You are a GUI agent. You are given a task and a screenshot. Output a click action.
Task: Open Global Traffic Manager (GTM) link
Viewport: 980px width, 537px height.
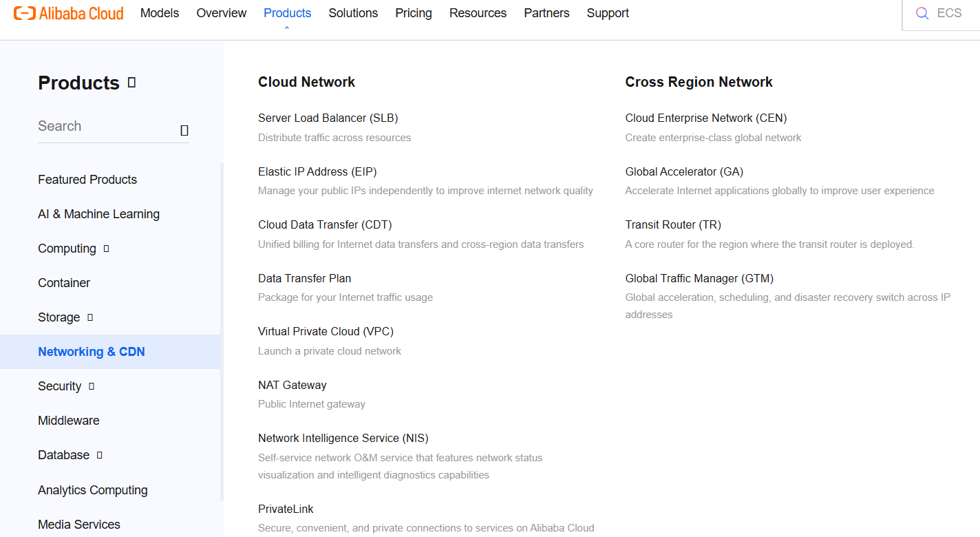tap(699, 279)
